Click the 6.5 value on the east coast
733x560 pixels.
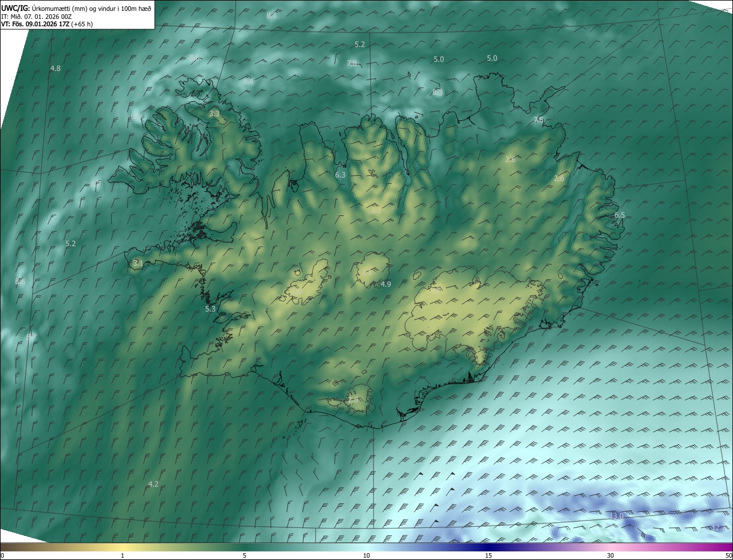[x=620, y=215]
